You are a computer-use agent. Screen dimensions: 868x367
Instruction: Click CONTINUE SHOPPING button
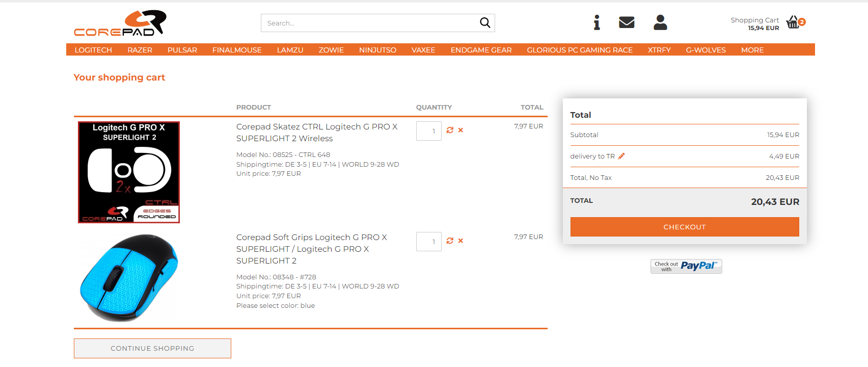coord(152,348)
